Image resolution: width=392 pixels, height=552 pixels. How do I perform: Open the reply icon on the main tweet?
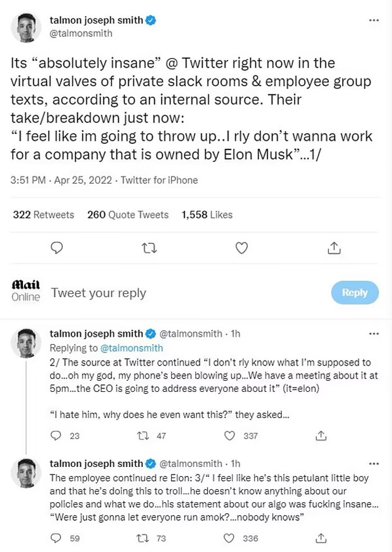point(56,248)
